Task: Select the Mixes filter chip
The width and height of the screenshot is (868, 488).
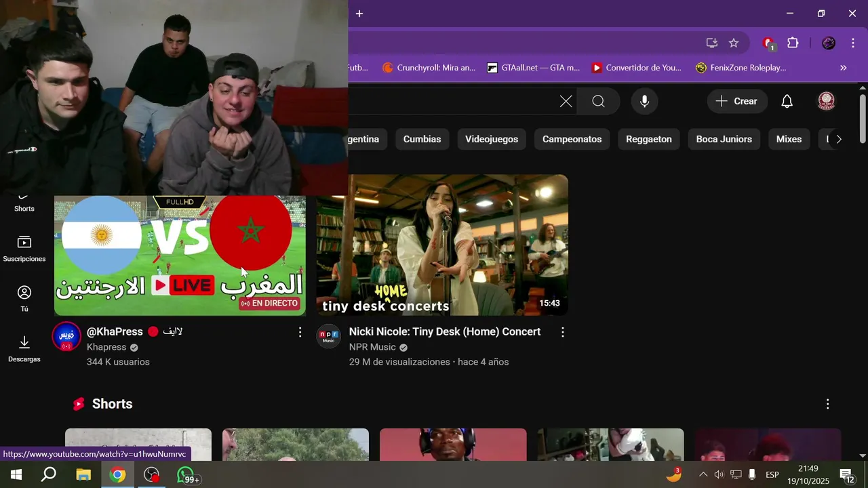Action: (789, 139)
